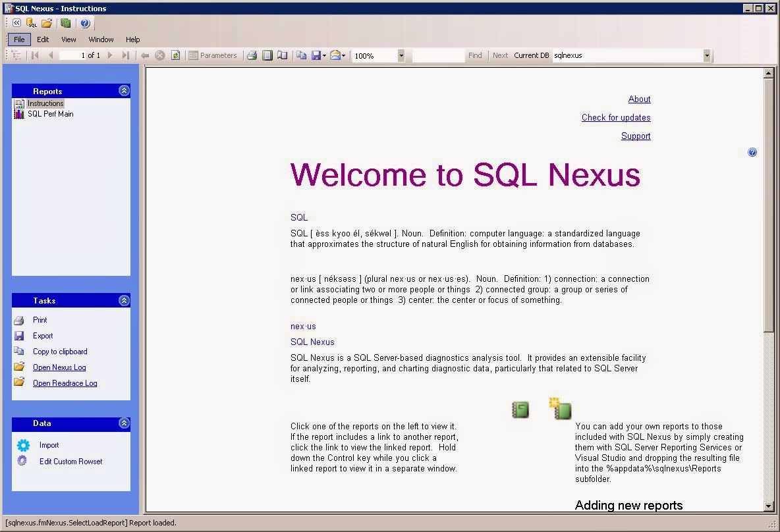Click the blue help question mark in top toolbar
Image resolution: width=780 pixels, height=532 pixels.
[85, 23]
